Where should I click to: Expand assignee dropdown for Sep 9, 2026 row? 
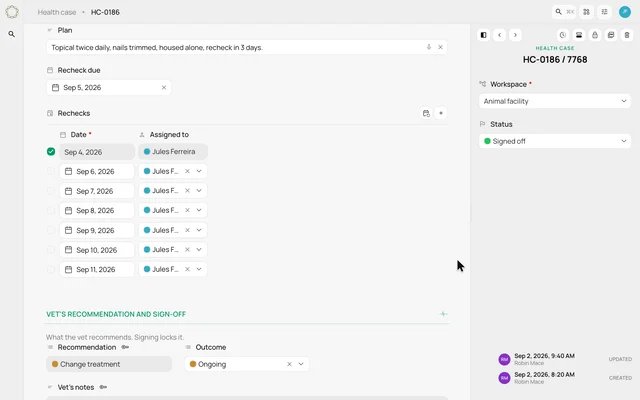click(x=199, y=230)
